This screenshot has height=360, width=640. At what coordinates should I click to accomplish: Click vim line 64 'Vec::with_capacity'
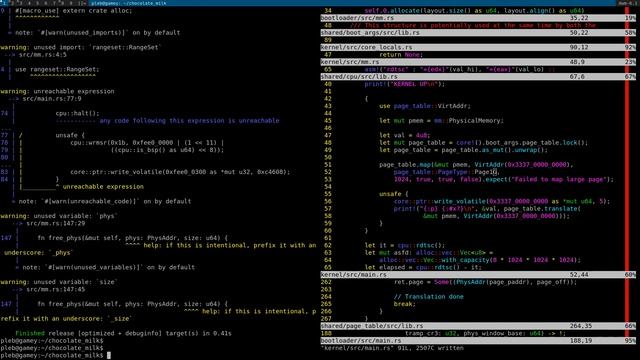coord(480,260)
